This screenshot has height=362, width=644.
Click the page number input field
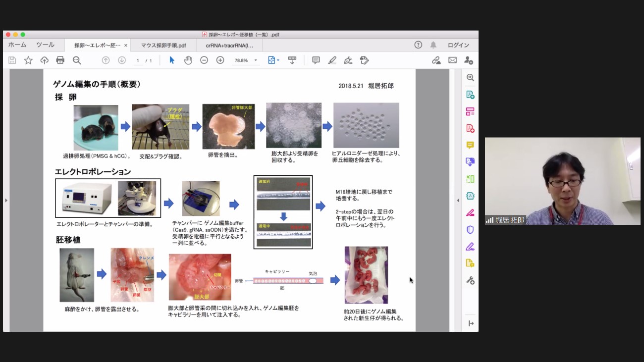tap(138, 61)
